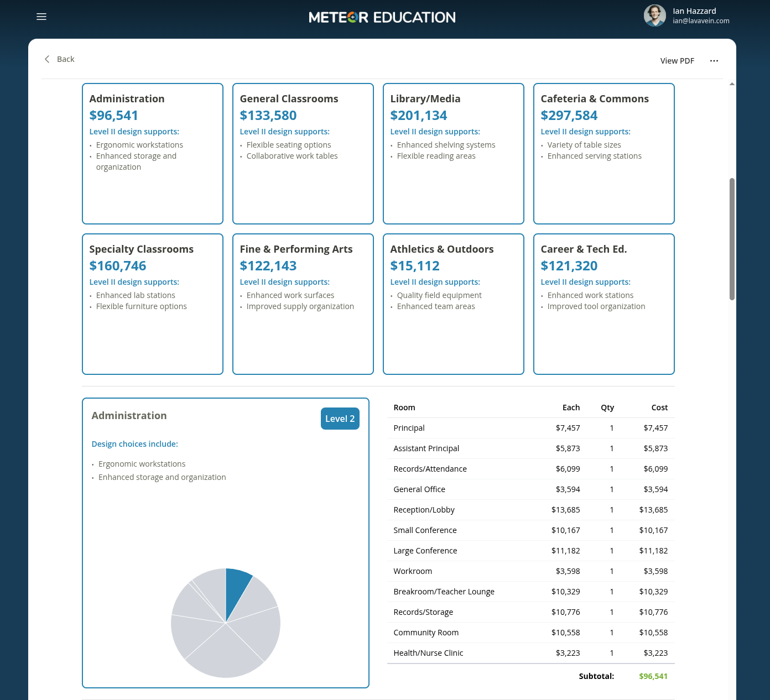The width and height of the screenshot is (770, 700).
Task: Click the $160,746 Specialty Classrooms amount
Action: coord(118,266)
